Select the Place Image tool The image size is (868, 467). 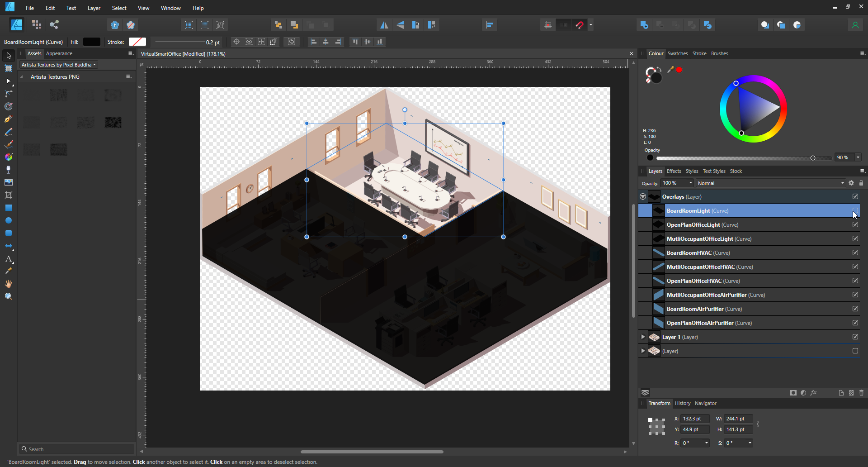coord(9,182)
